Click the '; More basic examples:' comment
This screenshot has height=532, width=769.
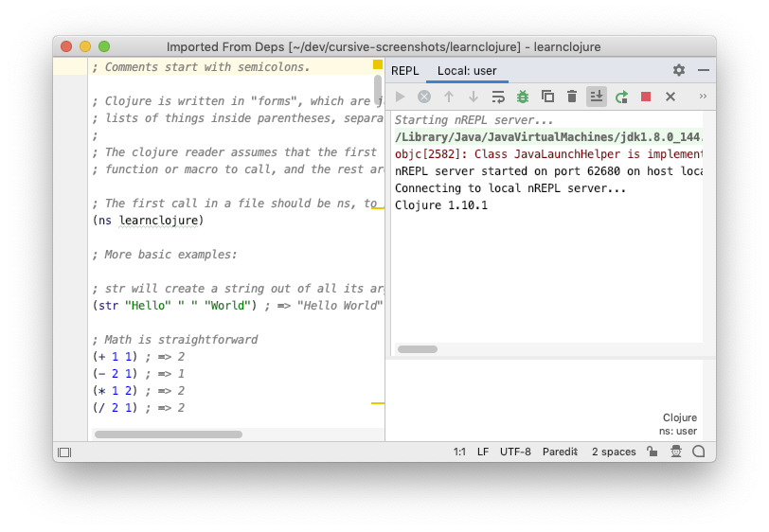click(165, 254)
